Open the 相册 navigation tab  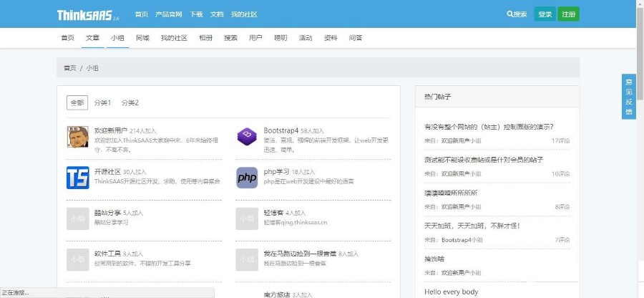point(206,38)
